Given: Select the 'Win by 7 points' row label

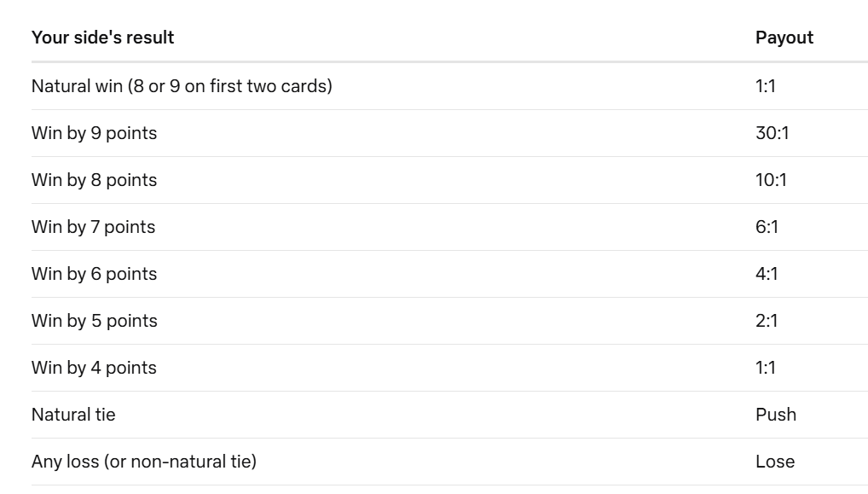Looking at the screenshot, I should (93, 227).
